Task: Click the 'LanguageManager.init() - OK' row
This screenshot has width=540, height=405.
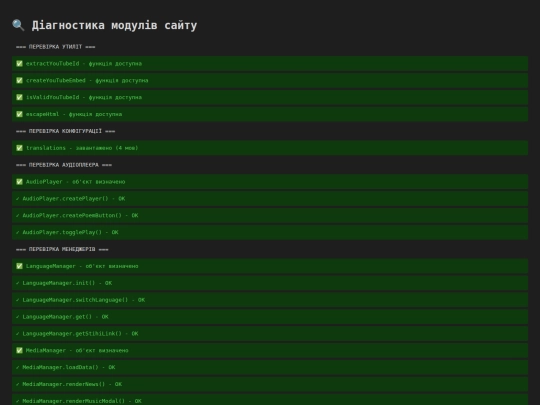Action: click(x=270, y=283)
